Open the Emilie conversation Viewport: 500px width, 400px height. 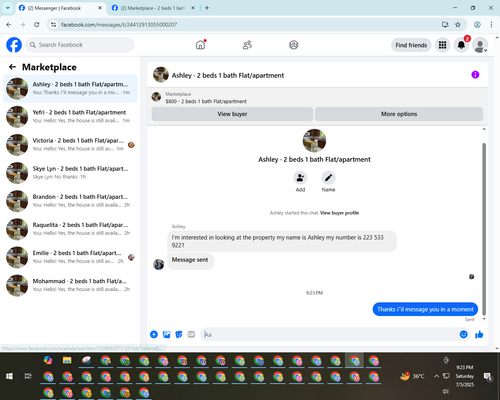coord(70,257)
